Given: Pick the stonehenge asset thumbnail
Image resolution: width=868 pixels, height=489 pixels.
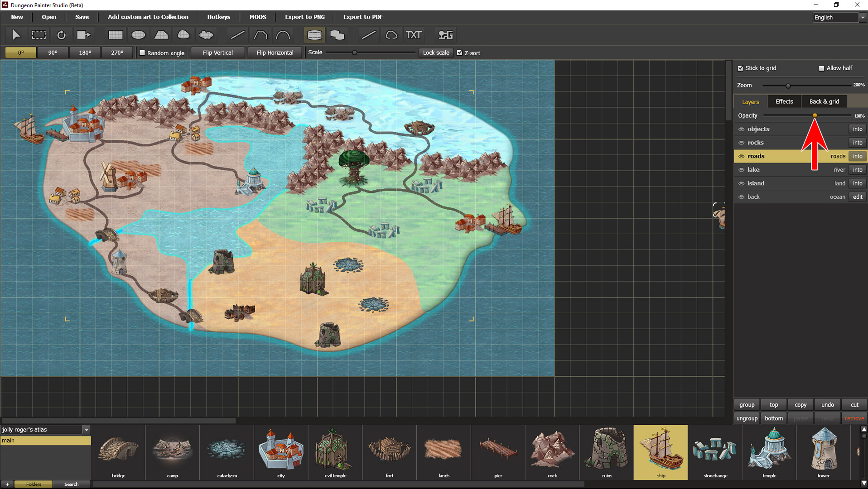Looking at the screenshot, I should coord(715,451).
